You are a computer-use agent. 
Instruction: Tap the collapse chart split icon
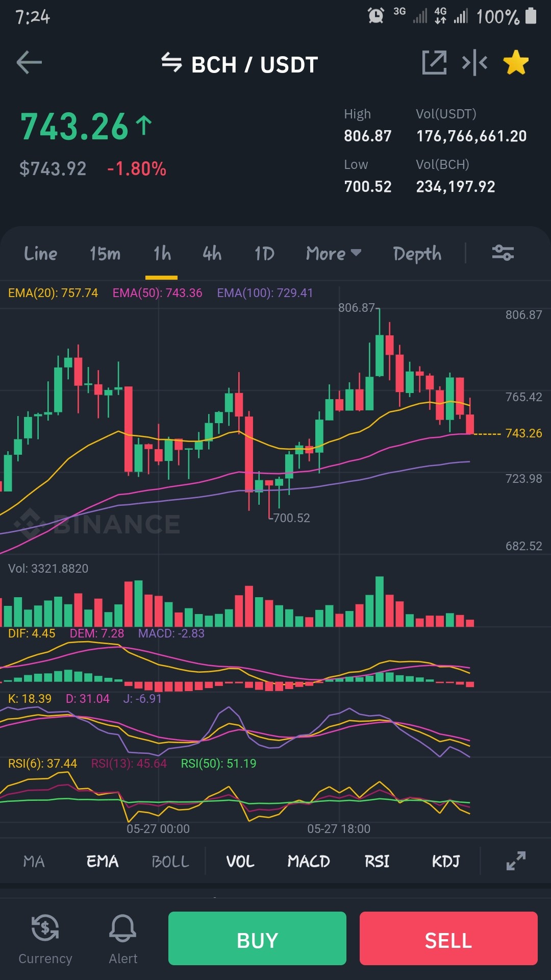(474, 63)
